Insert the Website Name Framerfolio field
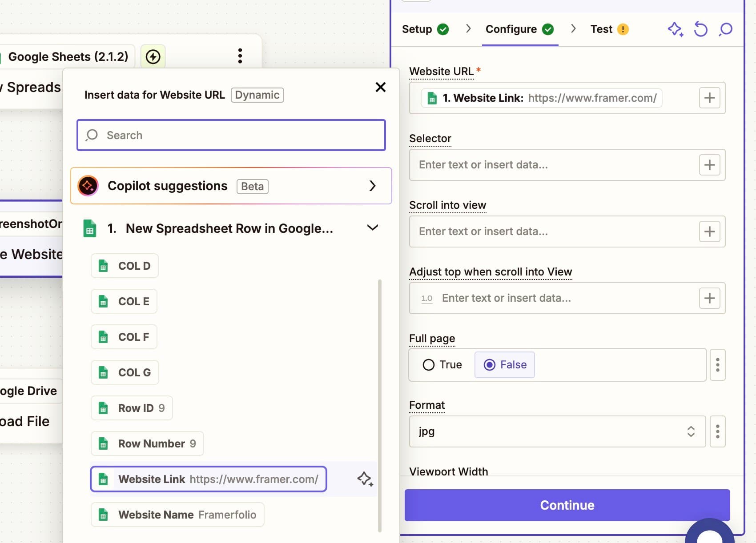 (x=177, y=515)
